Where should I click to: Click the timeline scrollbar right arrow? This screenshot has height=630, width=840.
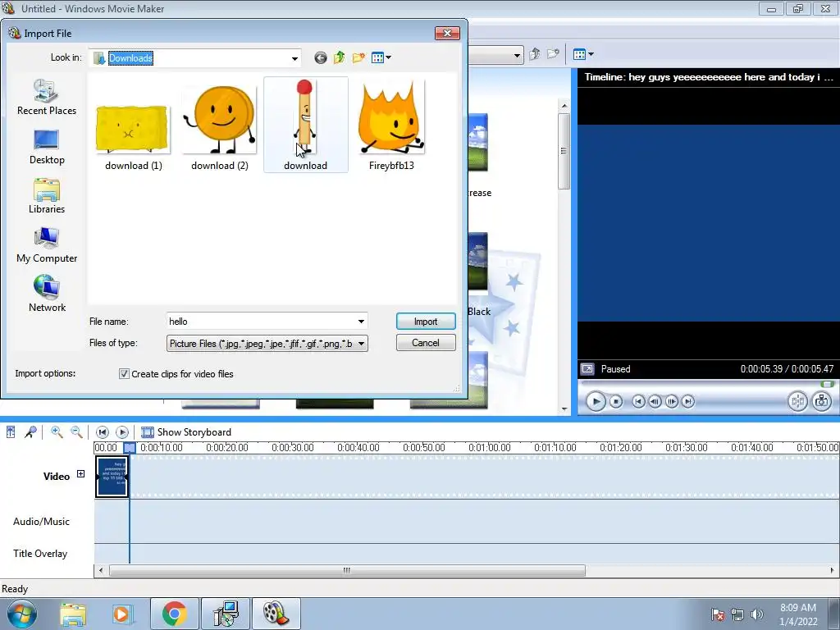point(832,571)
